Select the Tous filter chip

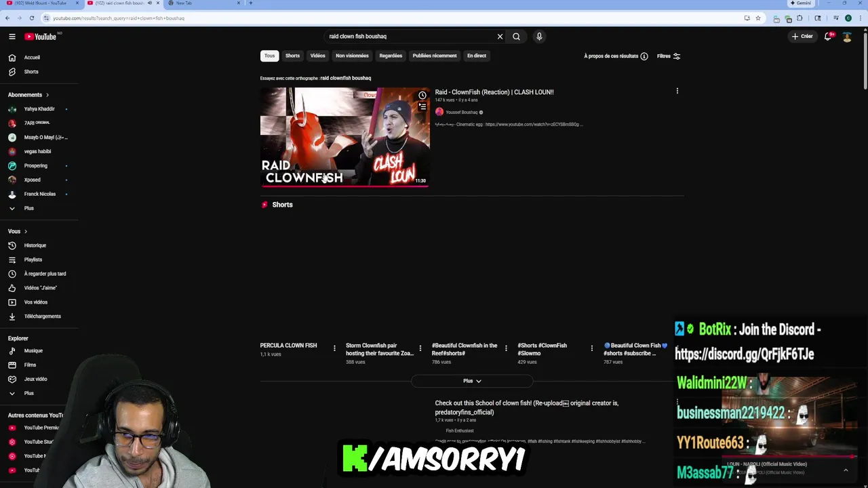[x=270, y=56]
